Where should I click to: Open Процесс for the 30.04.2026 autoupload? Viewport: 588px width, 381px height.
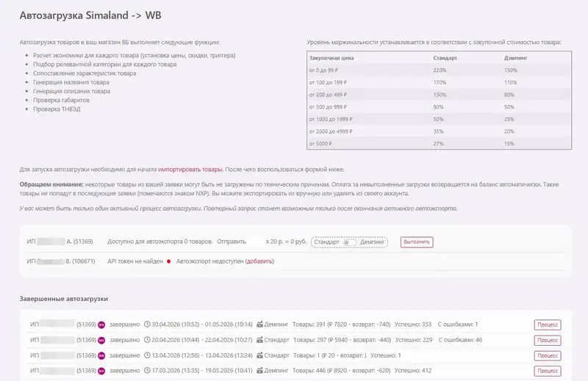click(x=548, y=324)
